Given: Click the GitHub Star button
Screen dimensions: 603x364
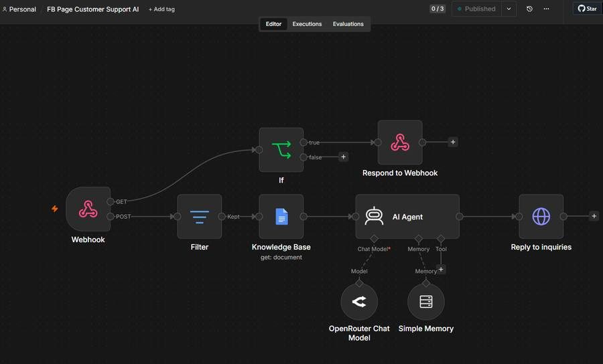Looking at the screenshot, I should (x=588, y=9).
